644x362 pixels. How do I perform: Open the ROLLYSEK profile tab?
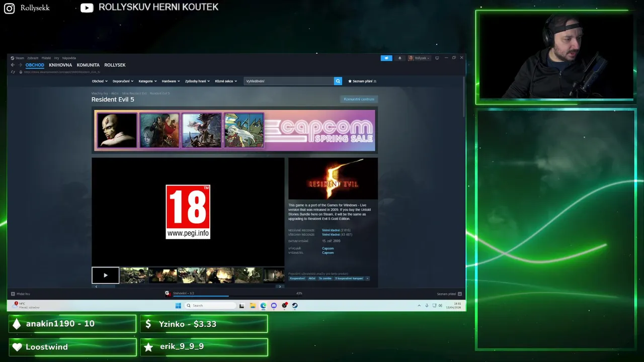115,65
